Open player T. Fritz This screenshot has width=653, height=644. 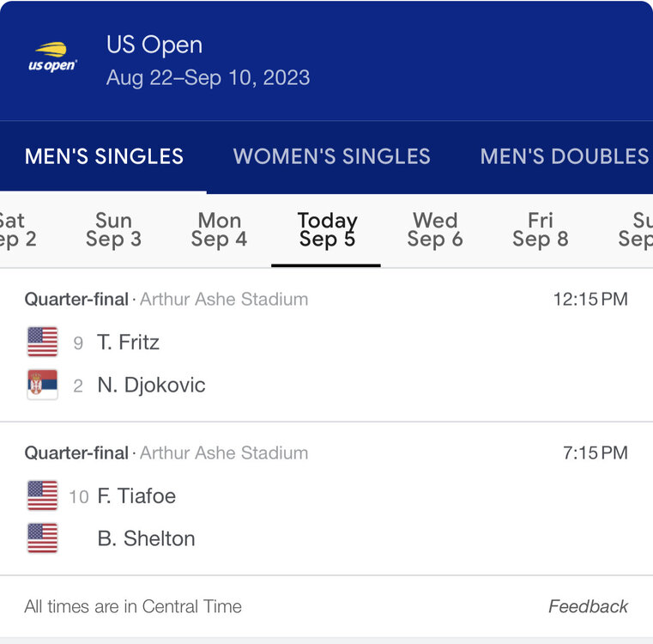tap(128, 342)
